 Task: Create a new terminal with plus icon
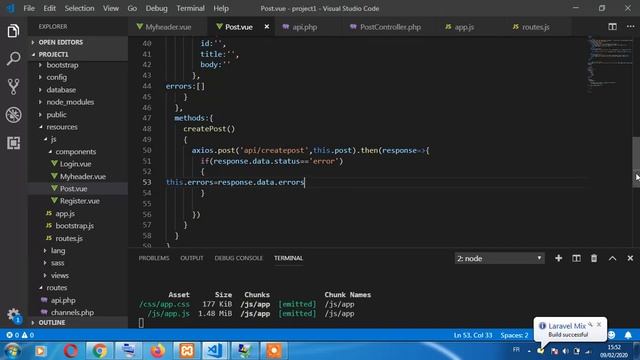[558, 258]
